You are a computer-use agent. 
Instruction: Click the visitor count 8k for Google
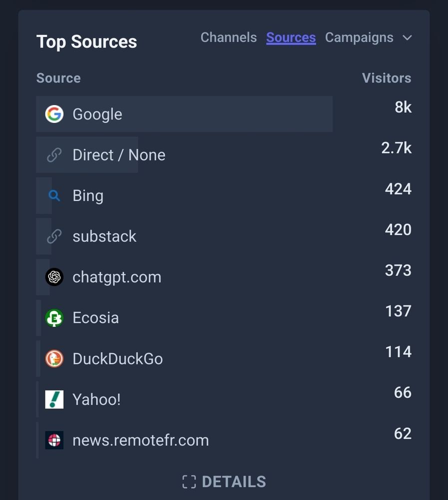(x=403, y=107)
